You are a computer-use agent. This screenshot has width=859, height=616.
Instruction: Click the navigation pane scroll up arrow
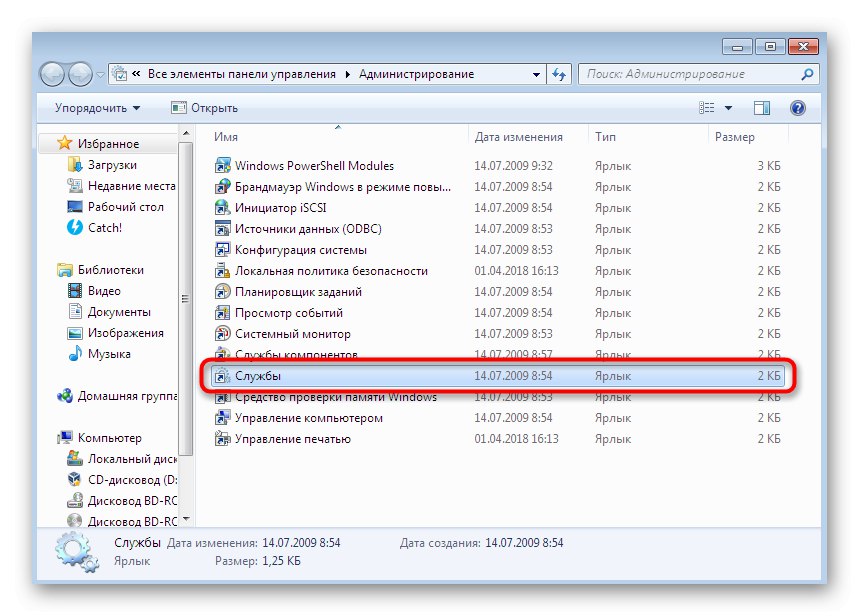click(x=186, y=133)
